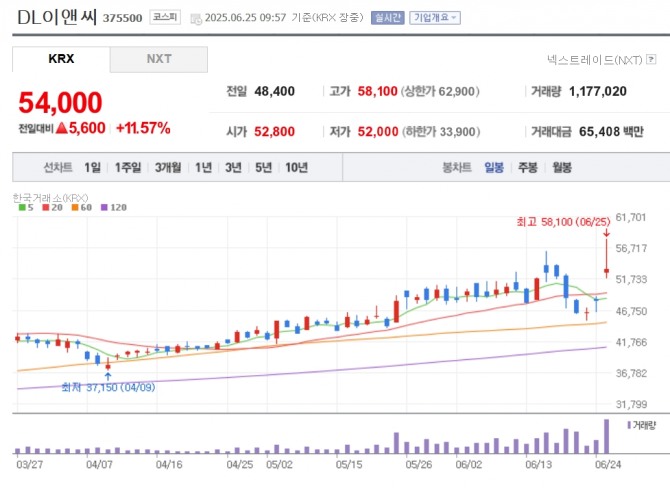The height and width of the screenshot is (488, 670).
Task: Click the 06/24 date label on the axis
Action: click(x=608, y=464)
